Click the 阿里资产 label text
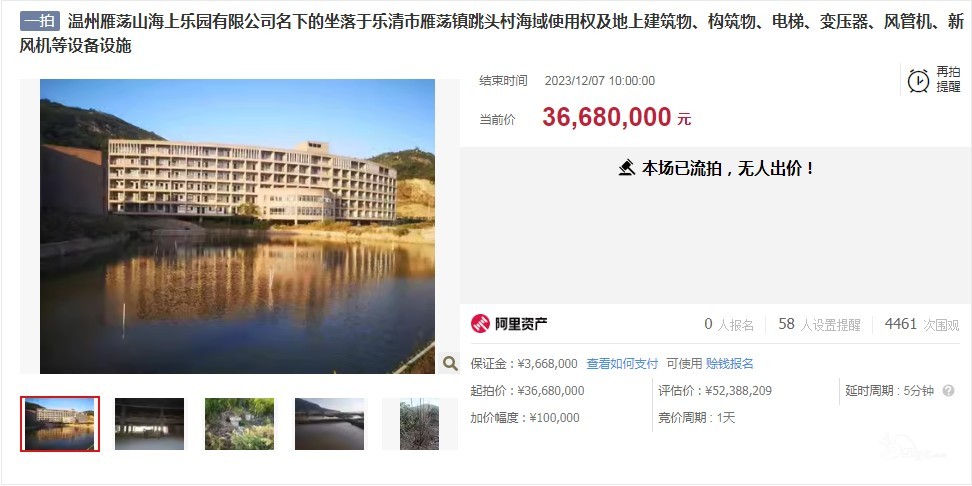972x486 pixels. (x=521, y=324)
